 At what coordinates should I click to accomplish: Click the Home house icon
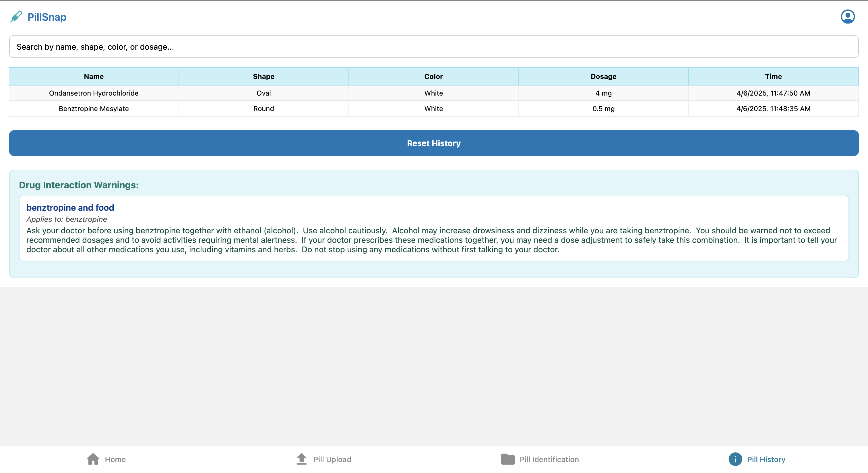(93, 459)
